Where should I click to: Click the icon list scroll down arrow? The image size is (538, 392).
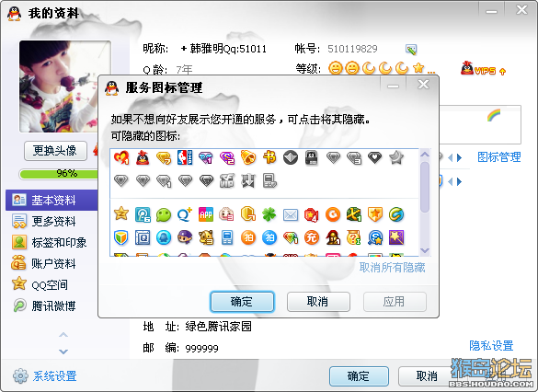(425, 250)
